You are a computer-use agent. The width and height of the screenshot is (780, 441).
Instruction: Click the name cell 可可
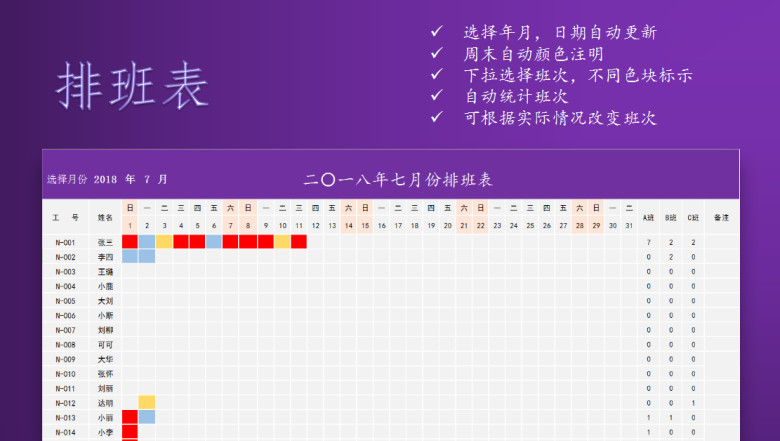(x=105, y=345)
